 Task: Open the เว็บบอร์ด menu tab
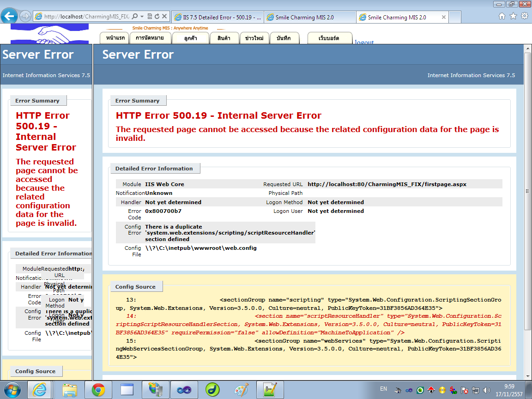point(329,38)
